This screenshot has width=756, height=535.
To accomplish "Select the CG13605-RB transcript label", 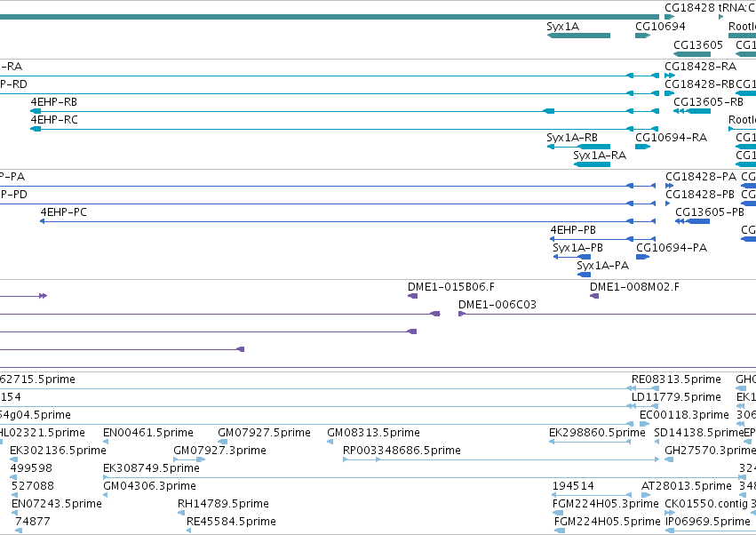I will click(x=708, y=102).
